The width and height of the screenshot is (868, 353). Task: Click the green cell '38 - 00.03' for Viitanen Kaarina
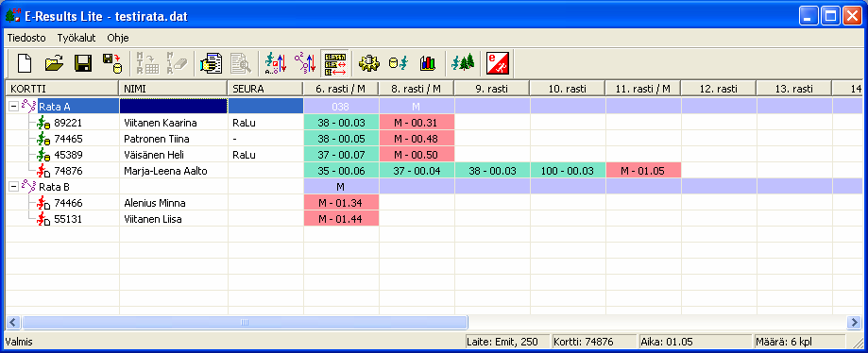341,123
